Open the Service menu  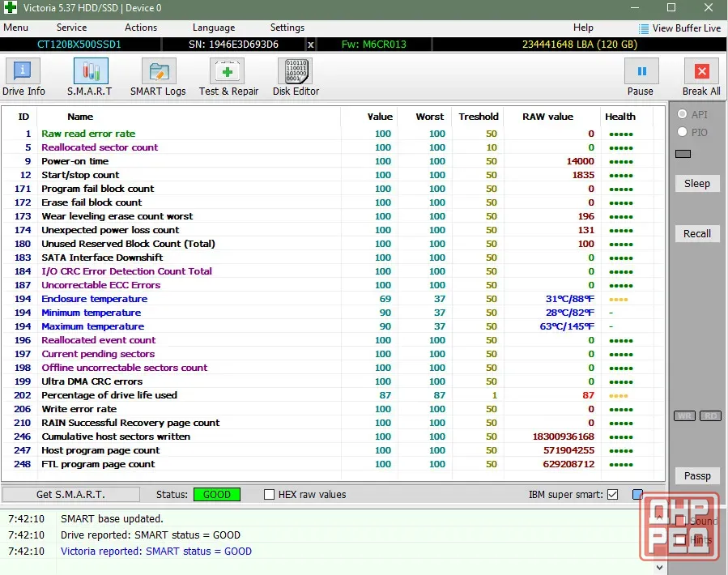[71, 28]
